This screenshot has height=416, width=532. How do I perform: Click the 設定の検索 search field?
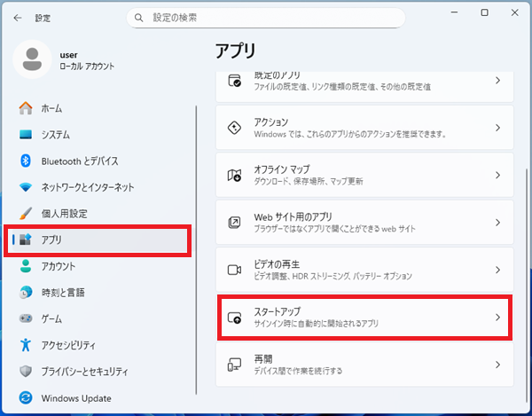[266, 18]
